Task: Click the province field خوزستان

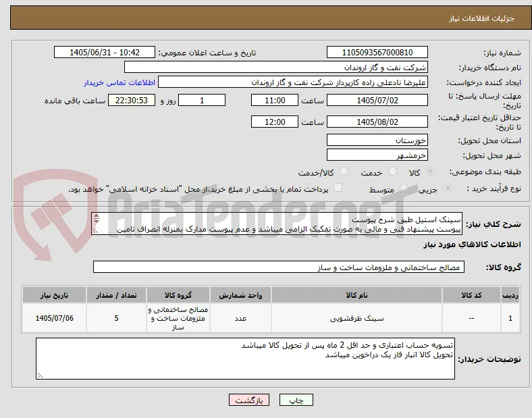Action: click(x=377, y=140)
